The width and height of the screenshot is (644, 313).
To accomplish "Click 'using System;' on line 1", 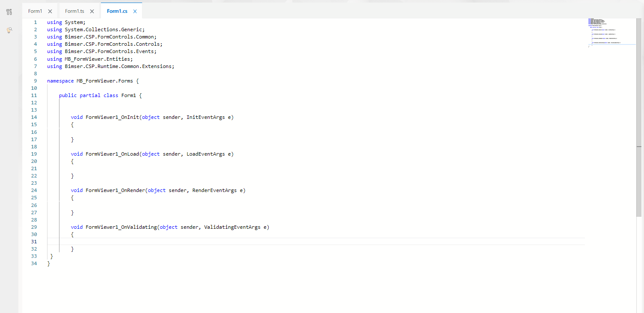I will pos(66,22).
